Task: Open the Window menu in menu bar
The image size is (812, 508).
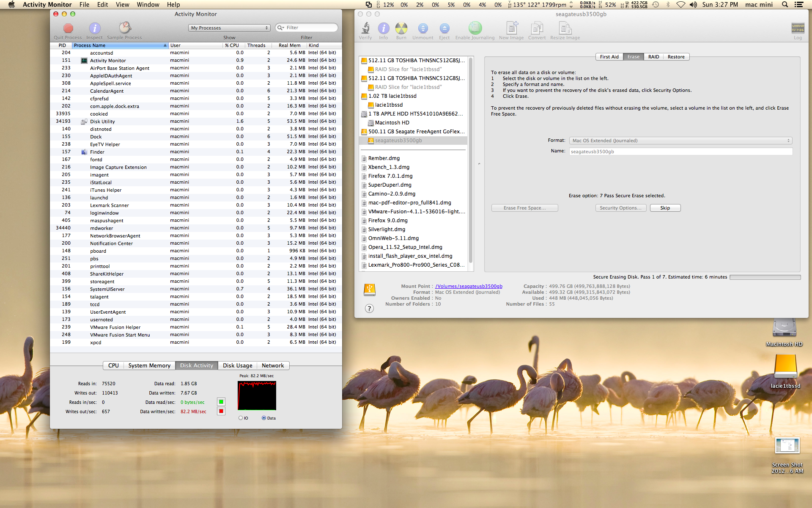Action: [x=148, y=5]
